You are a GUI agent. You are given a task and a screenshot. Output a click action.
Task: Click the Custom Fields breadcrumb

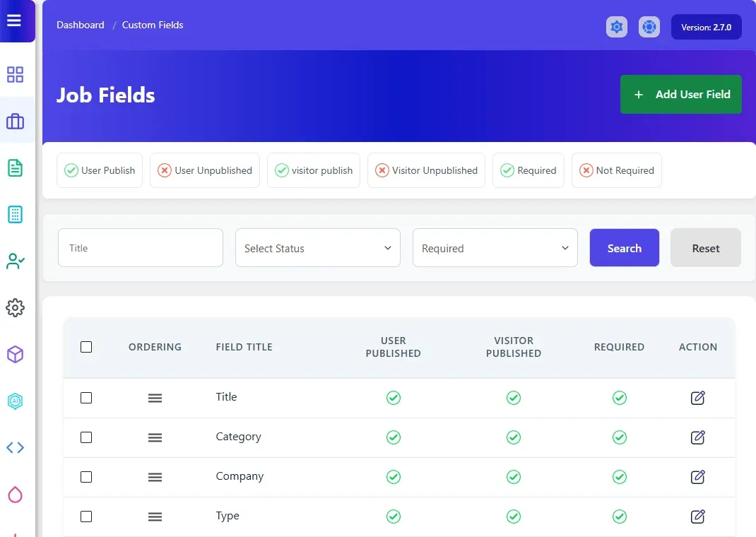click(153, 25)
